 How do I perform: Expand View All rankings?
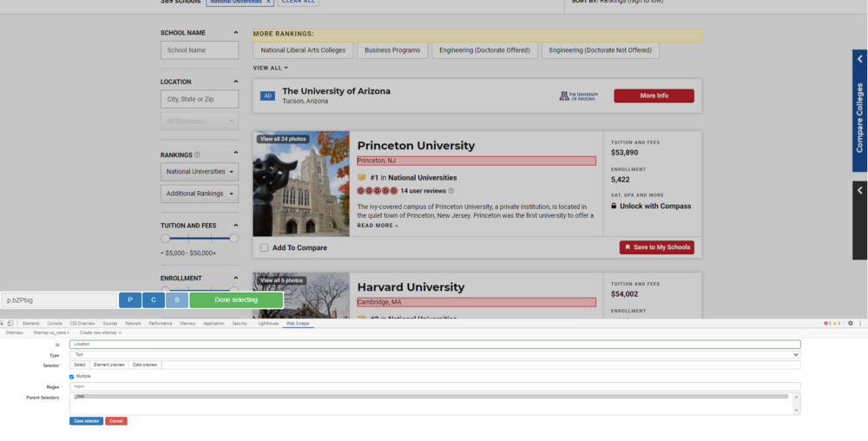tap(270, 68)
